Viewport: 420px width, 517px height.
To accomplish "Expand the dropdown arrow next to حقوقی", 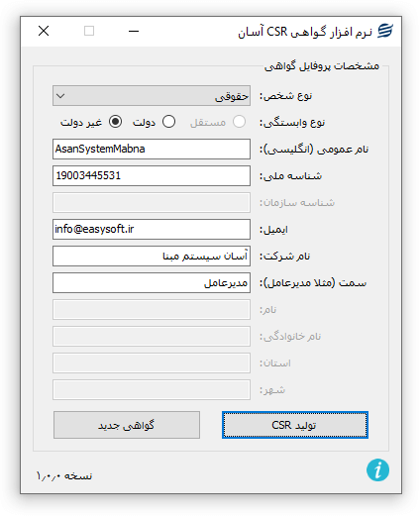I will (x=60, y=96).
